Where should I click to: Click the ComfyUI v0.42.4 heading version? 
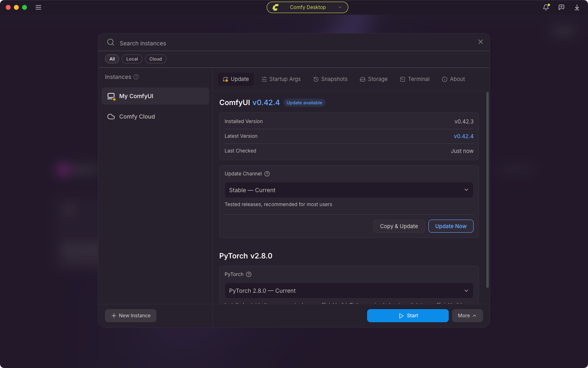click(x=266, y=103)
